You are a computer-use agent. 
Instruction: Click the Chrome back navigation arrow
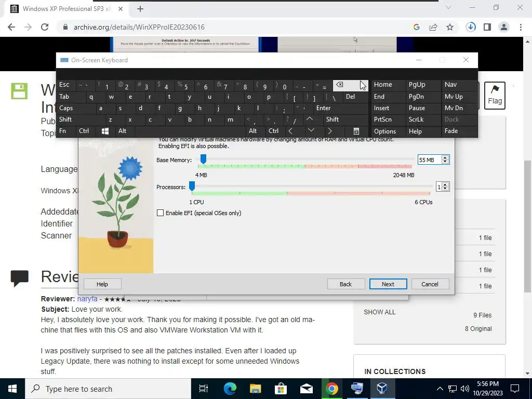point(11,27)
